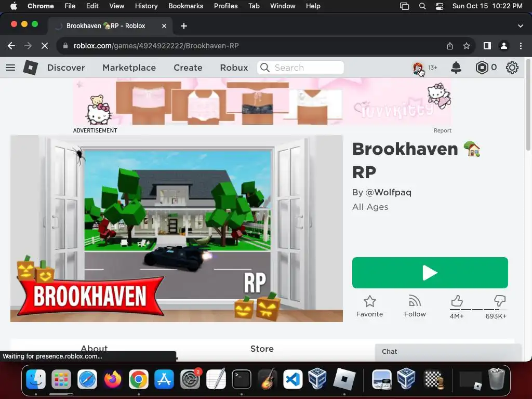Image resolution: width=532 pixels, height=399 pixels.
Task: Expand the Chrome tab search chevron
Action: tap(521, 26)
